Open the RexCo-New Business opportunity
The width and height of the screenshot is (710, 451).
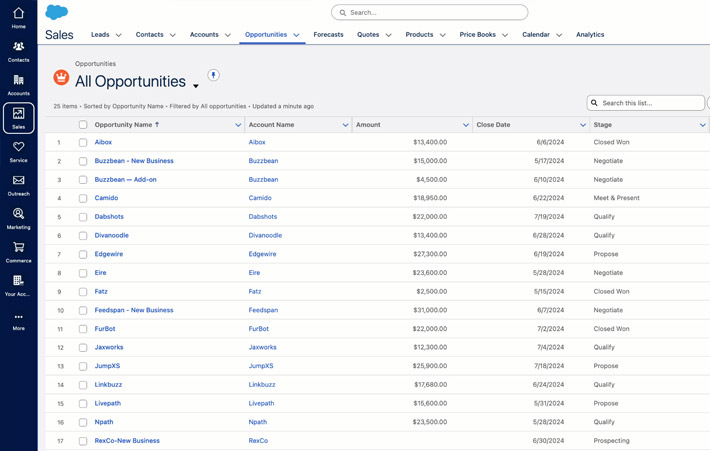point(127,441)
